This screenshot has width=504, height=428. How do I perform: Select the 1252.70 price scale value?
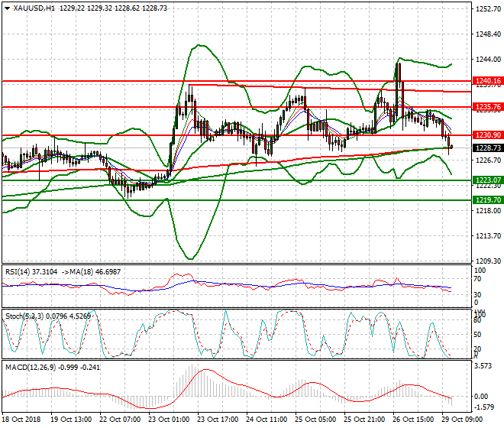pos(488,9)
